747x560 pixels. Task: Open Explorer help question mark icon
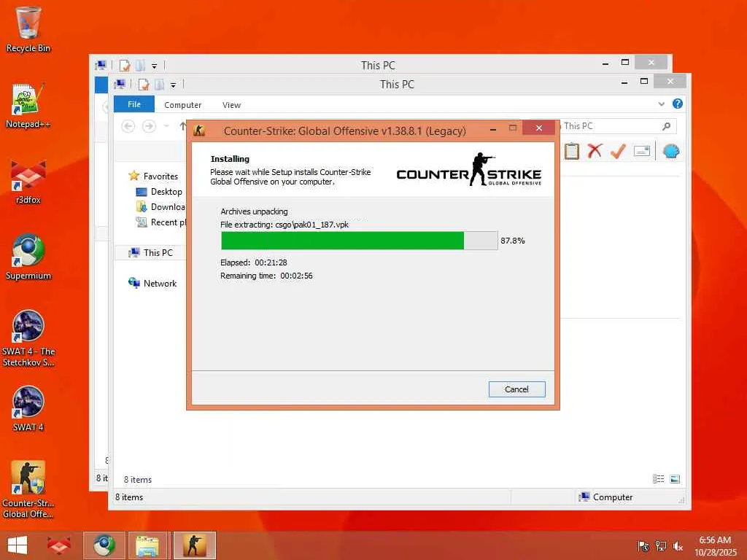coord(678,104)
